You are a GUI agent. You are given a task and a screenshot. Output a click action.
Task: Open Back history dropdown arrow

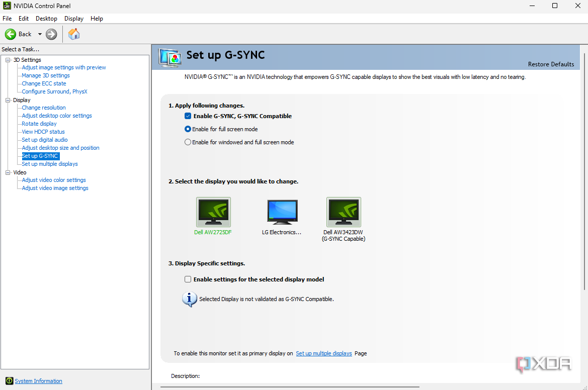[x=40, y=34]
